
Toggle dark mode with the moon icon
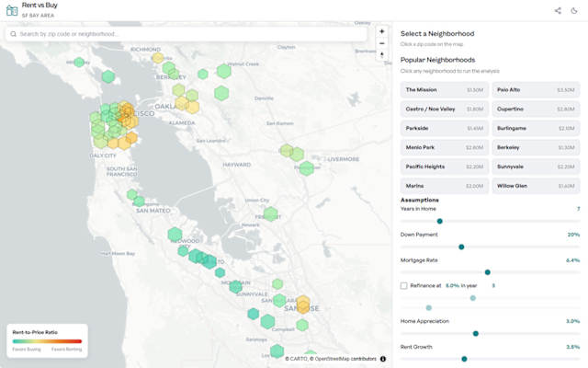coord(574,10)
